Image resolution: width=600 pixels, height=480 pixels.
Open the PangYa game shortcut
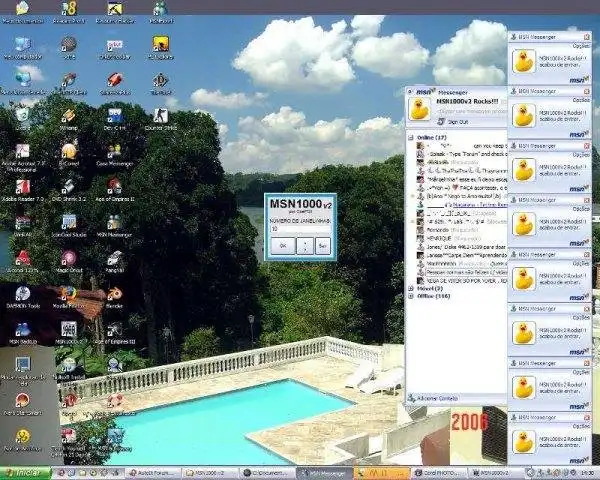[114, 260]
